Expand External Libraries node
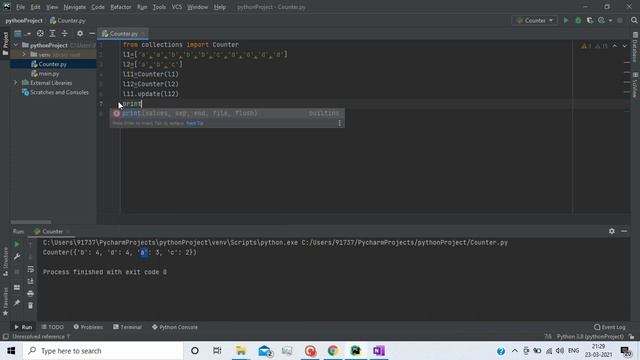The width and height of the screenshot is (640, 360). [x=16, y=83]
